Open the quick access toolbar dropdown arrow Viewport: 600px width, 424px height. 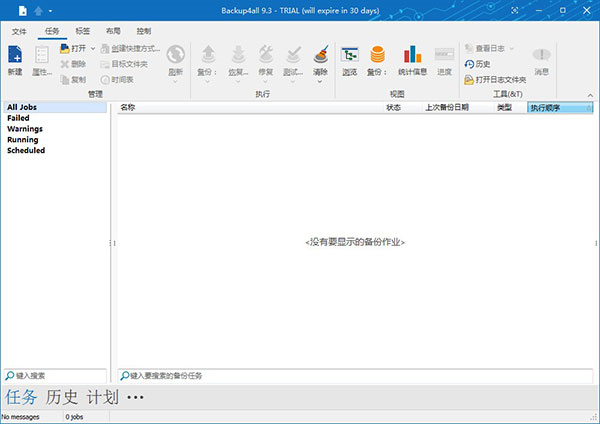click(x=50, y=11)
